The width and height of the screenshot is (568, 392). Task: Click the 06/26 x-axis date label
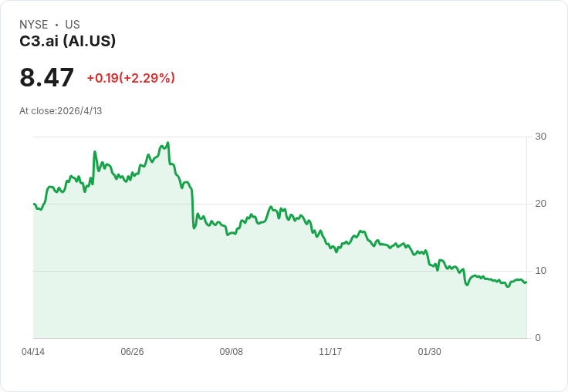[x=132, y=352]
